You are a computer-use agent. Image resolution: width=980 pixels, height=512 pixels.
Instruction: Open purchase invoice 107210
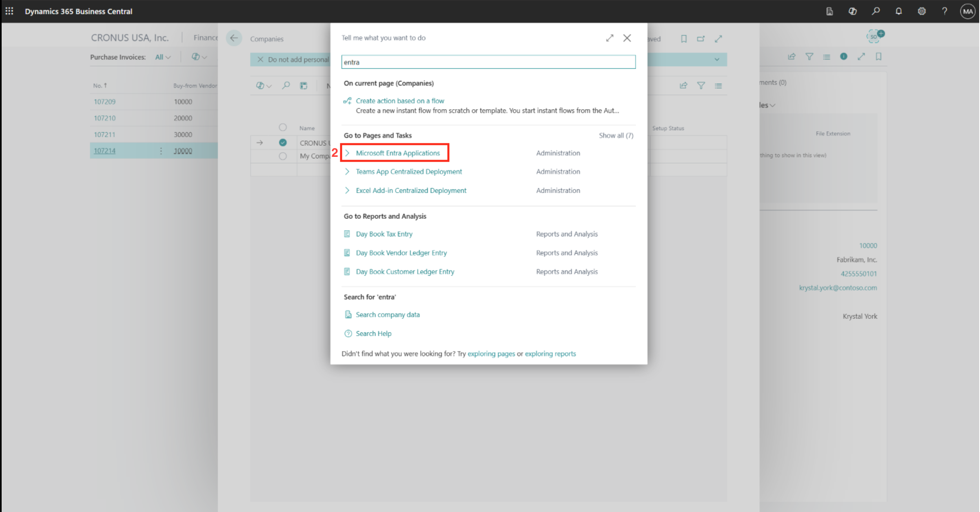(x=104, y=118)
